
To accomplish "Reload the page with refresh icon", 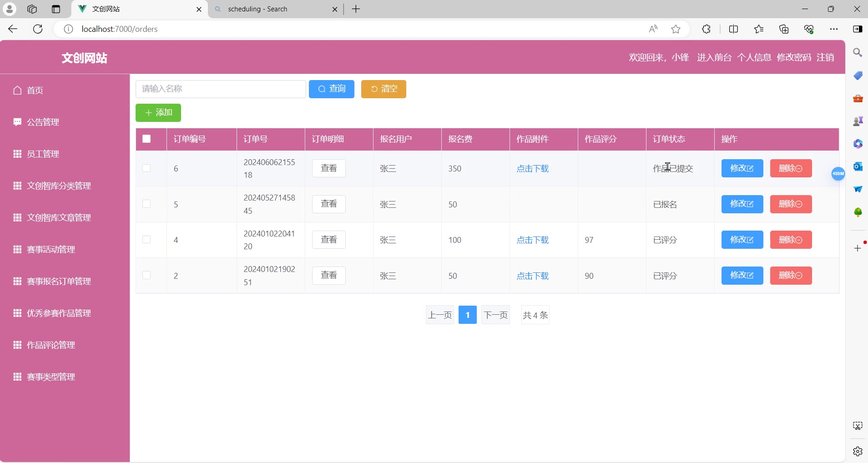I will (x=38, y=29).
